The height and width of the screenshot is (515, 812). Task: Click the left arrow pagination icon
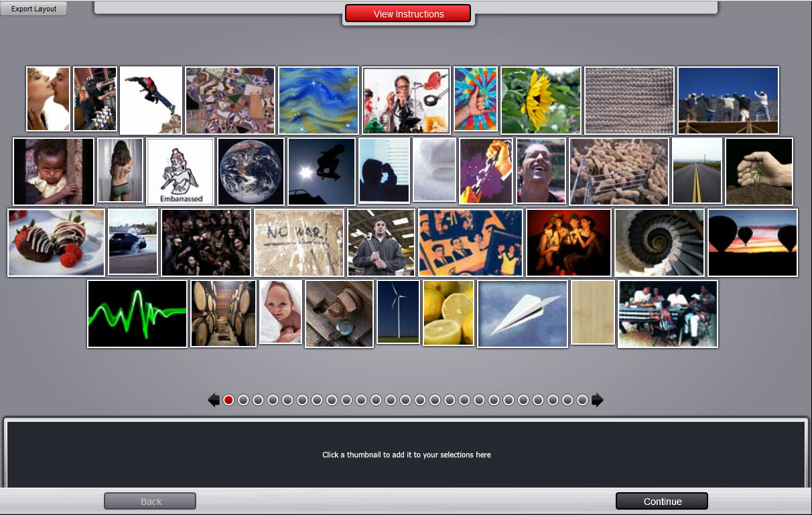pos(214,400)
